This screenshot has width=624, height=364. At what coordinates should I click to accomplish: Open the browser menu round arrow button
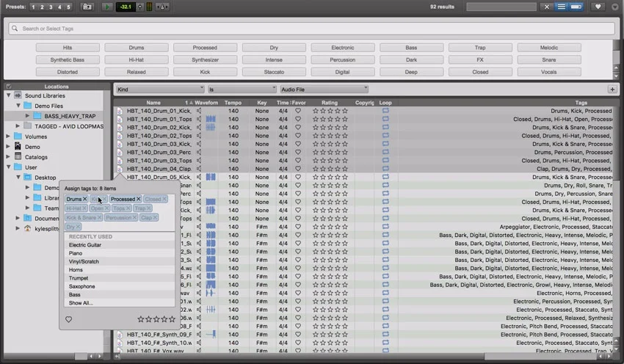tap(615, 7)
